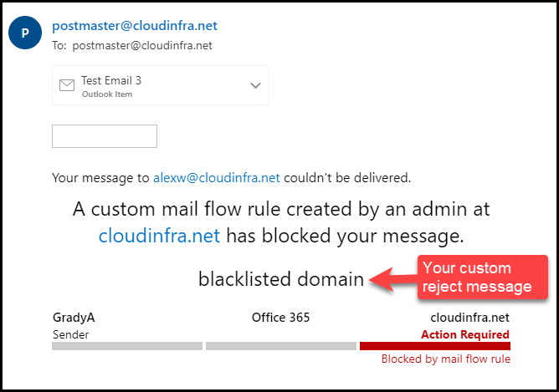
Task: Open the alexw@cloudinfra.net recipient link
Action: (217, 178)
